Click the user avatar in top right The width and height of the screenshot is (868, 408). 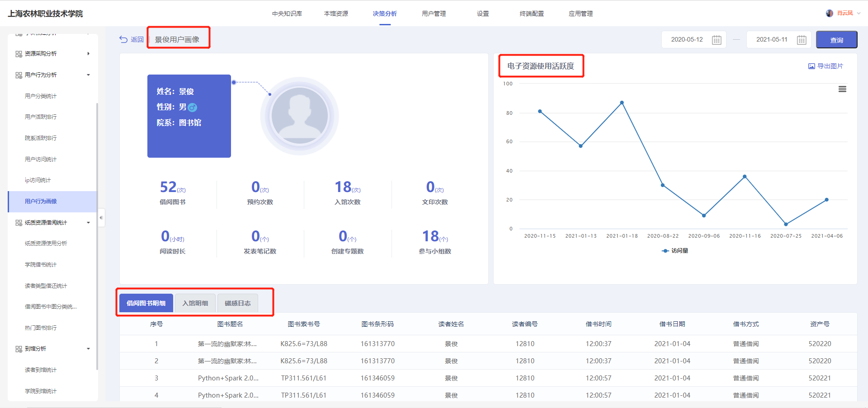[x=830, y=13]
